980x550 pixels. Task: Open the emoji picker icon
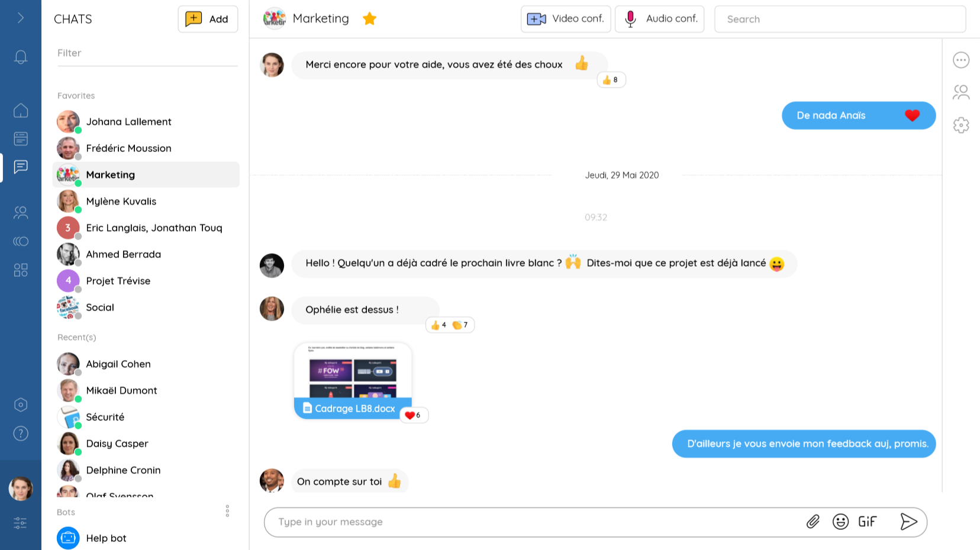[841, 522]
